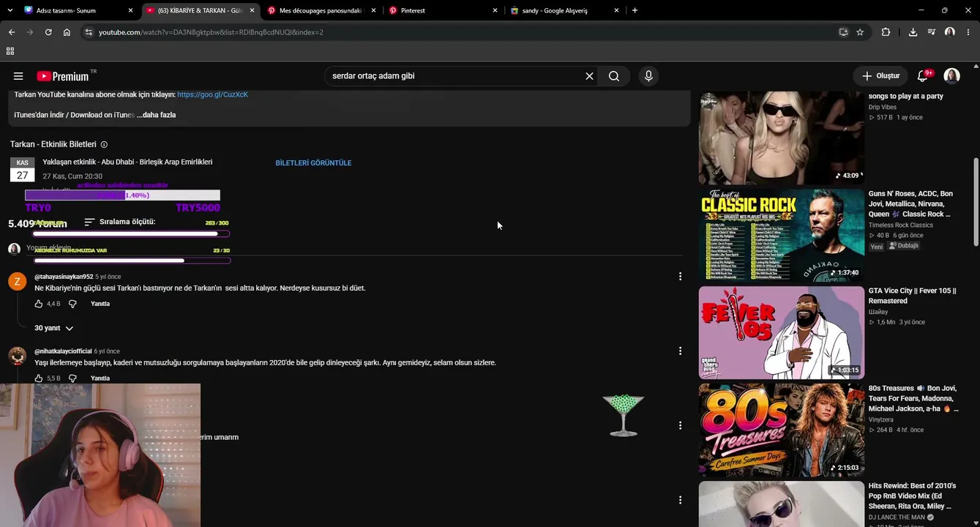Open the browser extensions menu
This screenshot has height=527, width=980.
pyautogui.click(x=886, y=32)
